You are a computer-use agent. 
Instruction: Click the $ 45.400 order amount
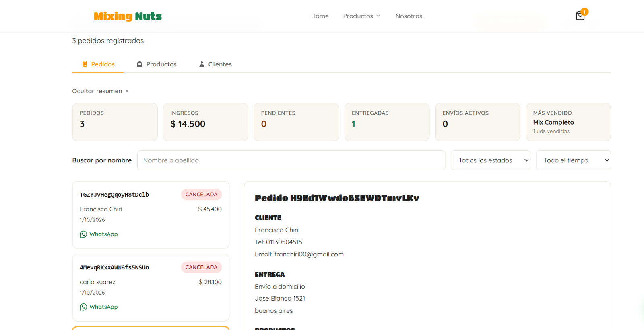(210, 209)
